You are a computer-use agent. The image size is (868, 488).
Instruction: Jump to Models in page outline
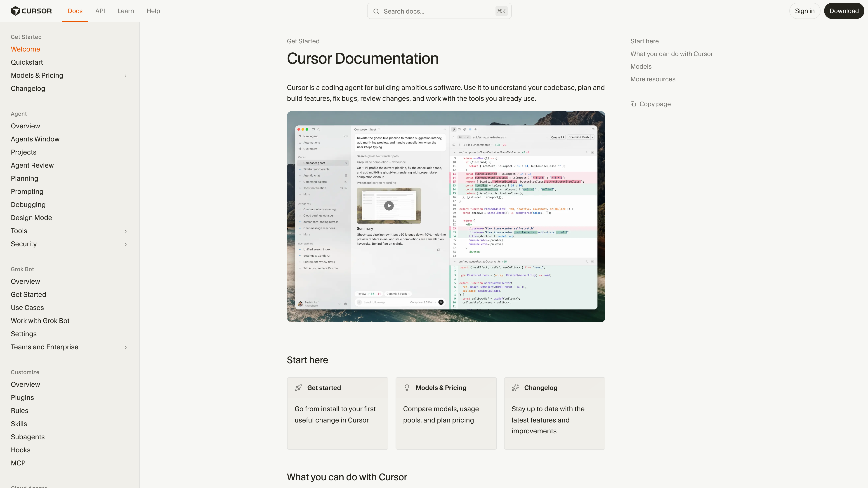pyautogui.click(x=641, y=67)
